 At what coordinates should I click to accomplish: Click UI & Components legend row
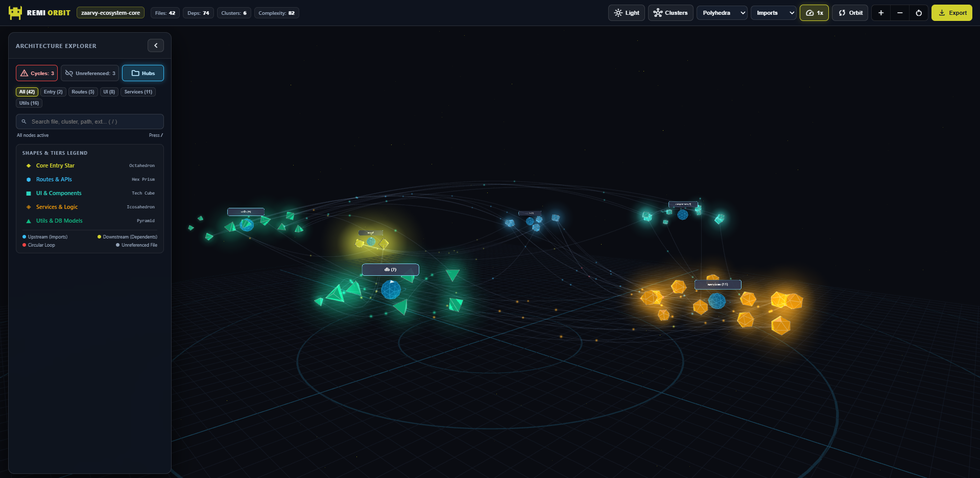(x=90, y=193)
